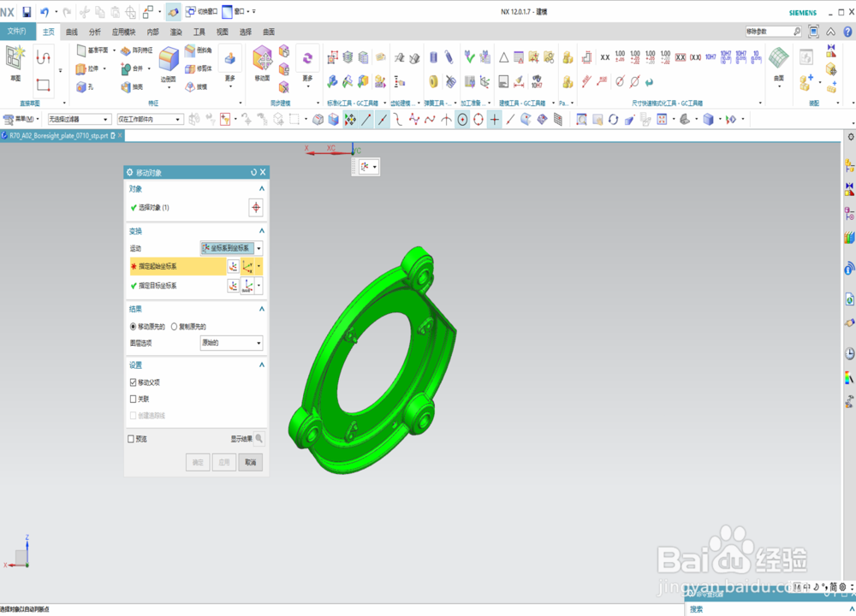Enable the 关联 checkbox
This screenshot has width=856, height=616.
[x=133, y=399]
